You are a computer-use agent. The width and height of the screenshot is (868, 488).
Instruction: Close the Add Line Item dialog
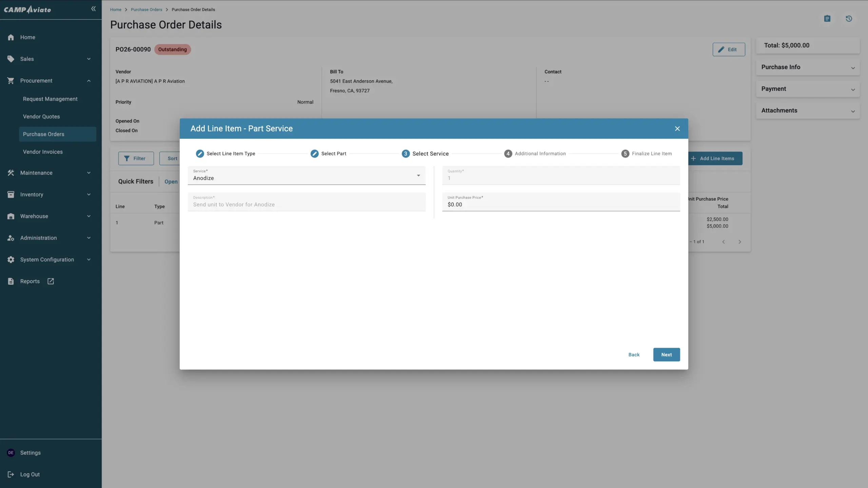677,128
